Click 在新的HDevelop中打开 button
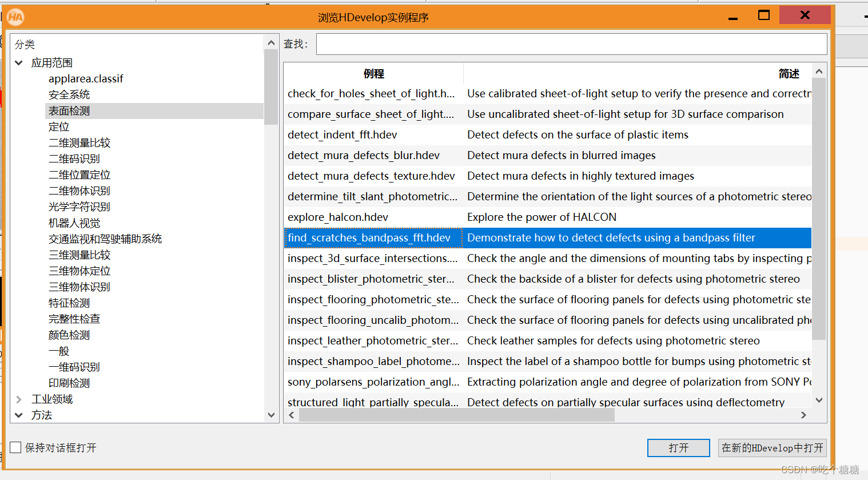 coord(773,448)
